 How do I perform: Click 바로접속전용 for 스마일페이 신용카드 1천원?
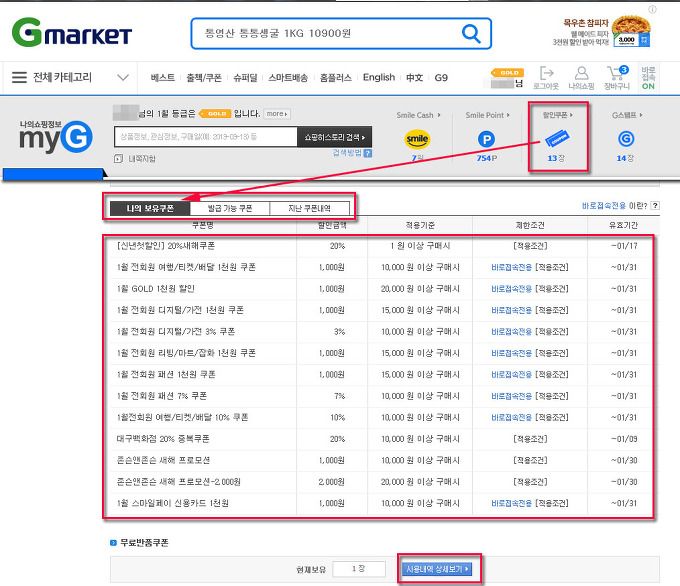coord(511,503)
